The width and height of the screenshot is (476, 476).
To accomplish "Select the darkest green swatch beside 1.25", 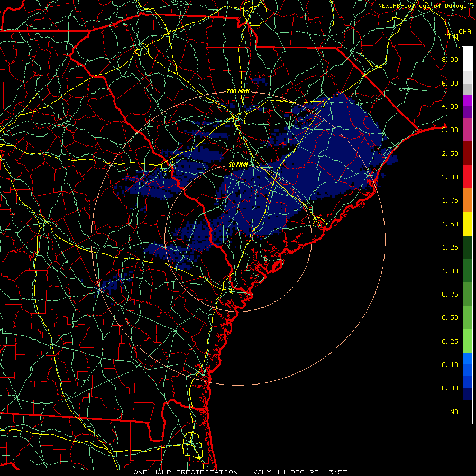I will (x=467, y=248).
